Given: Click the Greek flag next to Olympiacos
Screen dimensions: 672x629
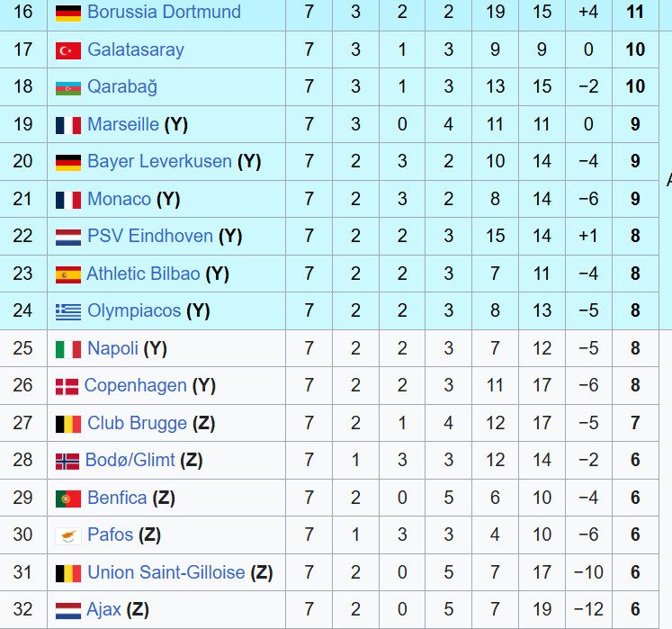Looking at the screenshot, I should tap(67, 311).
